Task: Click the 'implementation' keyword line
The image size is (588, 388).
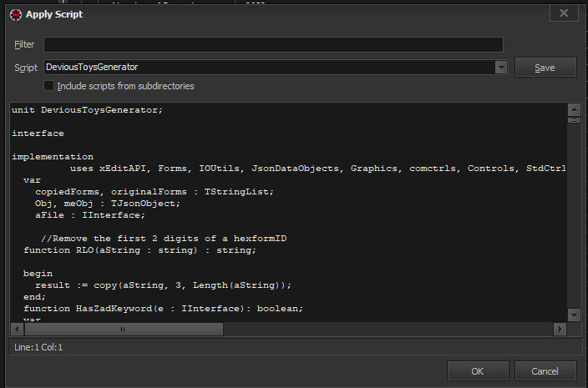Action: (x=53, y=157)
